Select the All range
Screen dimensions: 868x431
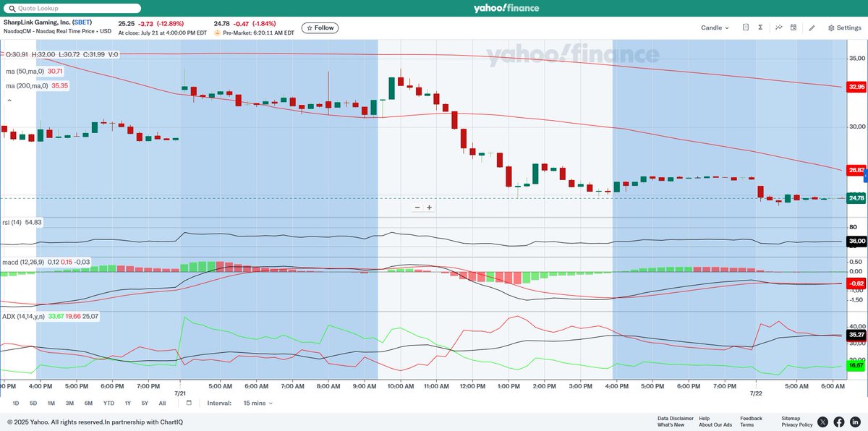[x=162, y=403]
